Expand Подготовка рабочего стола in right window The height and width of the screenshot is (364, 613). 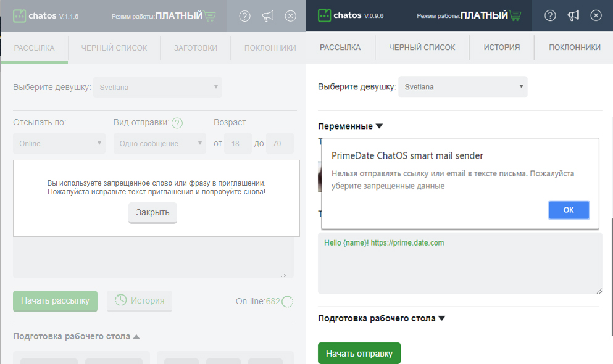(x=382, y=318)
